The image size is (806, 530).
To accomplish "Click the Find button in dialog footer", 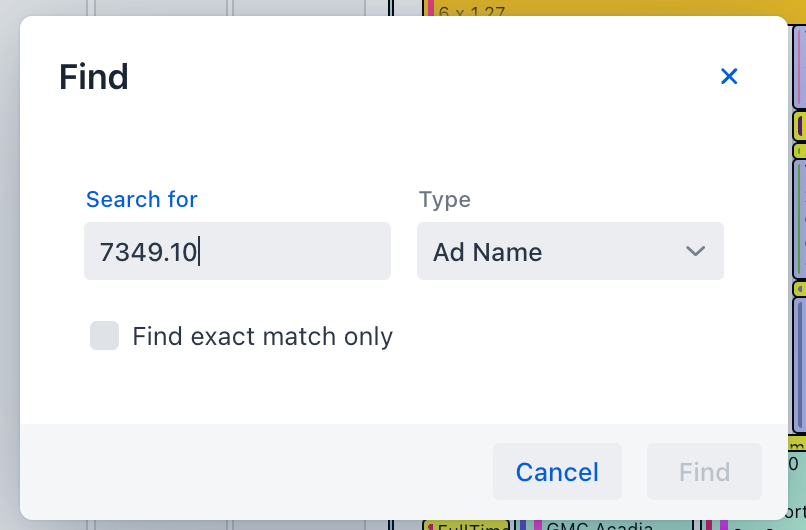I will pos(704,472).
